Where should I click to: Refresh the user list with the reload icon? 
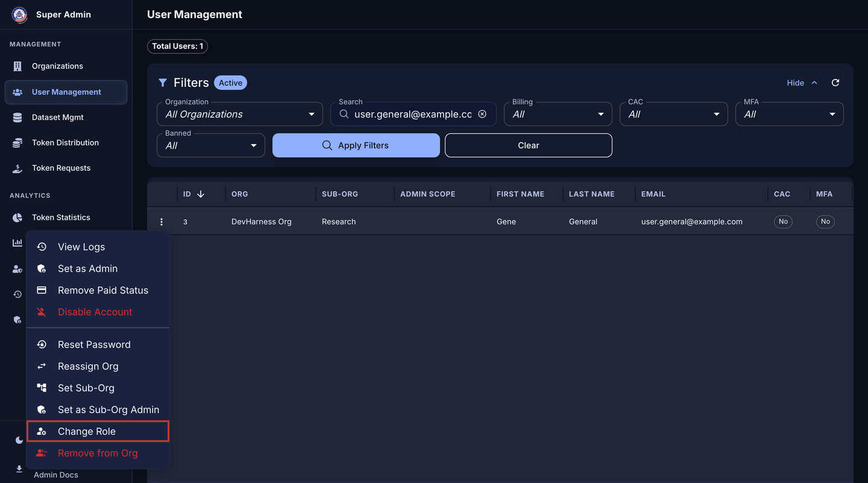tap(835, 83)
